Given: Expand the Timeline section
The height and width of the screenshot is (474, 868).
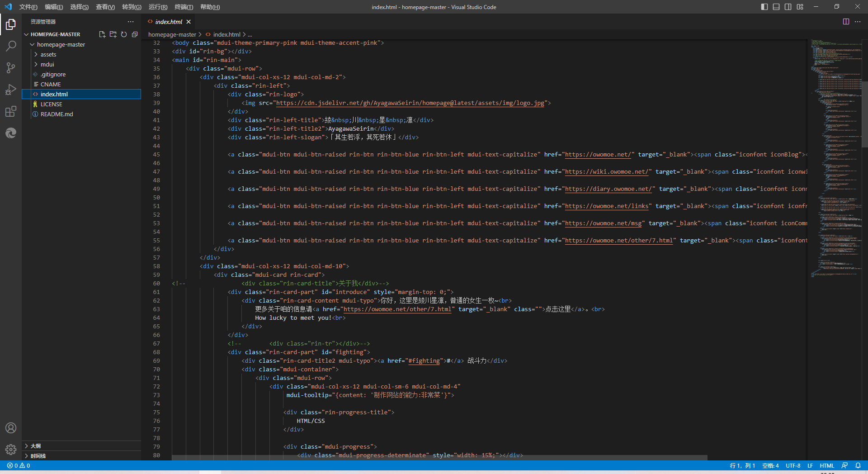Looking at the screenshot, I should tap(81, 456).
